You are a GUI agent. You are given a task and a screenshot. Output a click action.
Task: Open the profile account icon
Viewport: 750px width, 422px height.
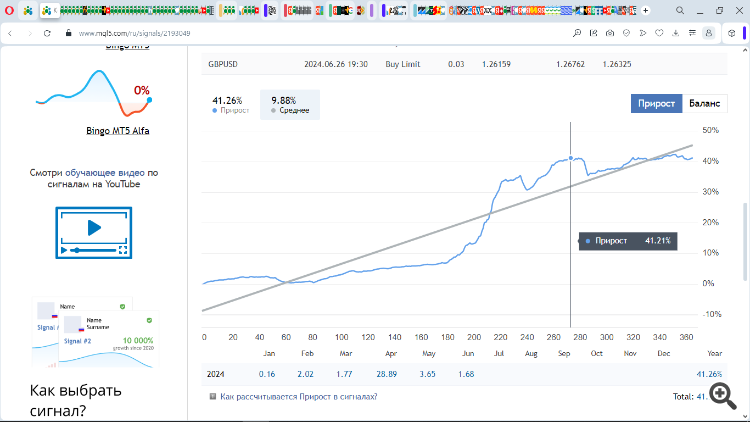click(x=709, y=33)
